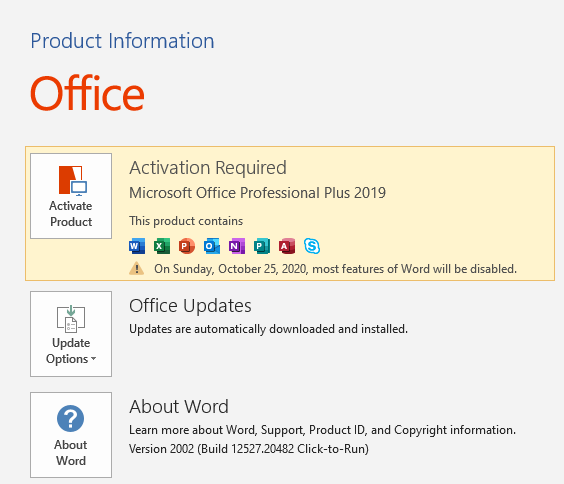
Task: Click the Version 2002 build text
Action: [x=249, y=449]
